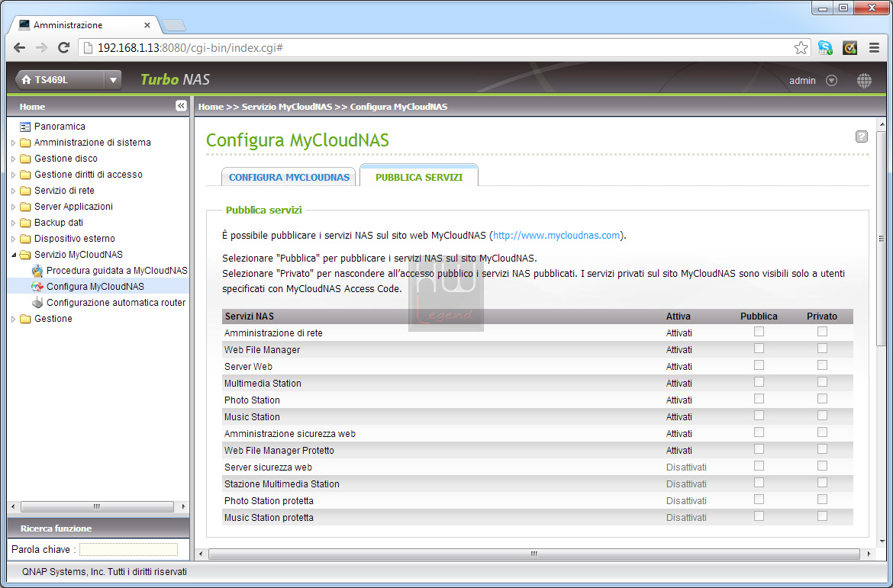Click the Privato column header
This screenshot has width=893, height=588.
[822, 316]
